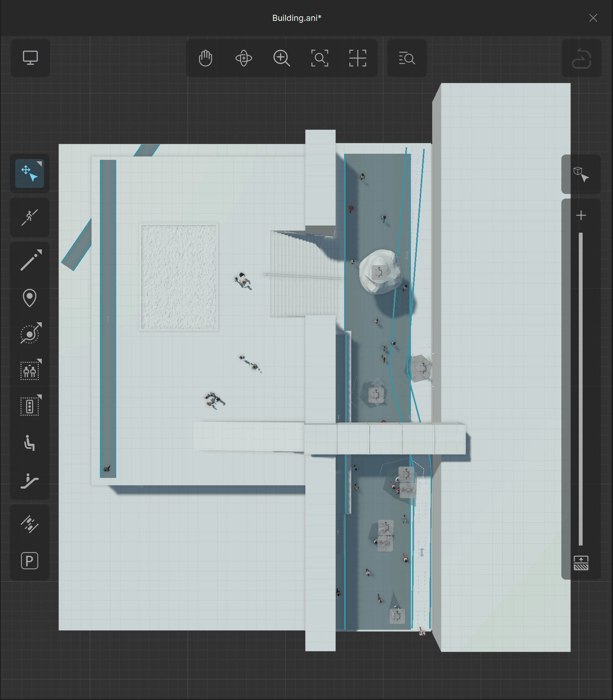Choose the running person path tool
613x700 pixels.
[x=30, y=217]
